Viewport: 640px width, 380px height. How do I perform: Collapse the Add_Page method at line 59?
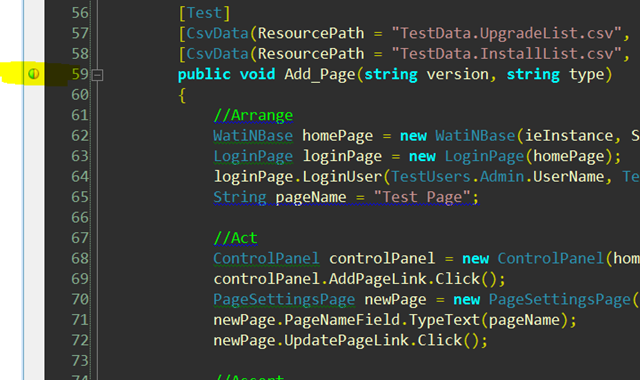(97, 75)
